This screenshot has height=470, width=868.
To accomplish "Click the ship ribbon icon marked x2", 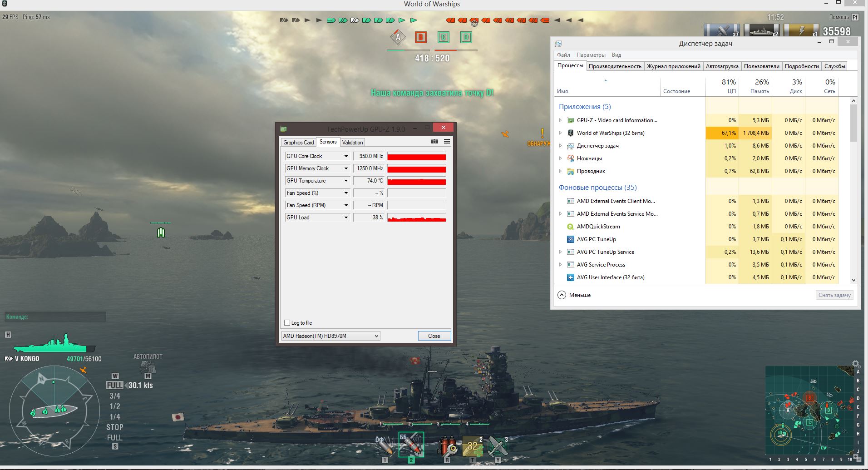I will [761, 30].
